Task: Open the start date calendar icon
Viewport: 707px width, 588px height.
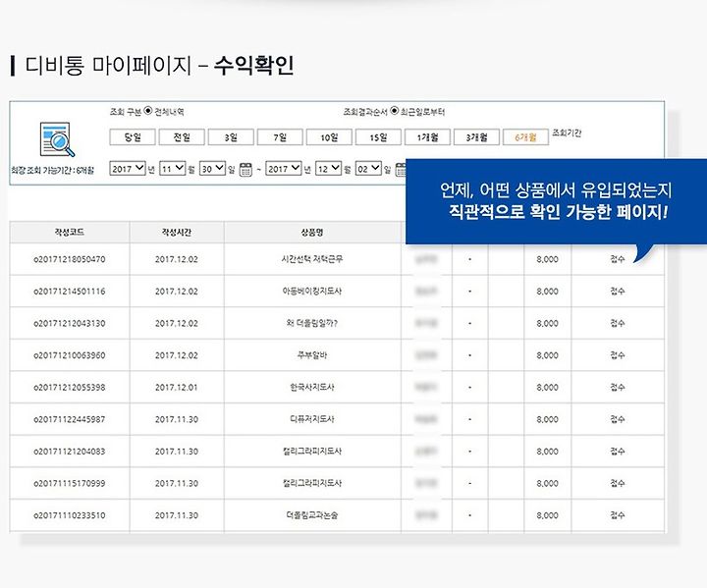Action: [245, 170]
